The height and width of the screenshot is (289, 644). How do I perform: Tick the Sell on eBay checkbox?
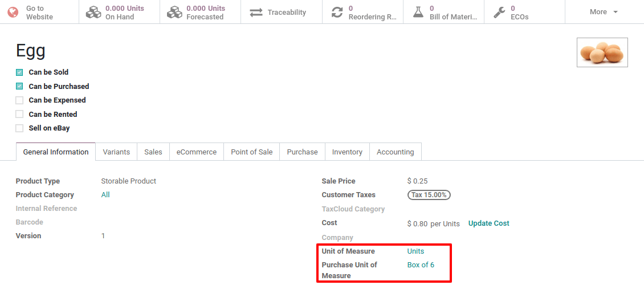[19, 128]
